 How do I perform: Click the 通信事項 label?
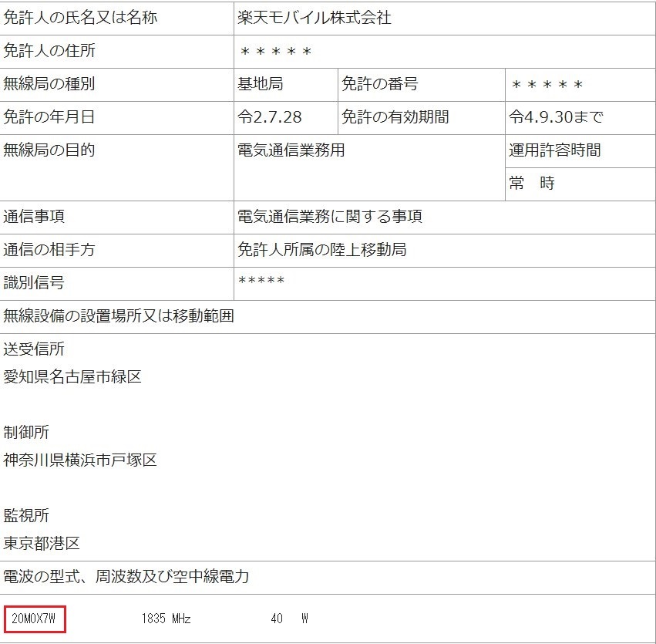(34, 217)
